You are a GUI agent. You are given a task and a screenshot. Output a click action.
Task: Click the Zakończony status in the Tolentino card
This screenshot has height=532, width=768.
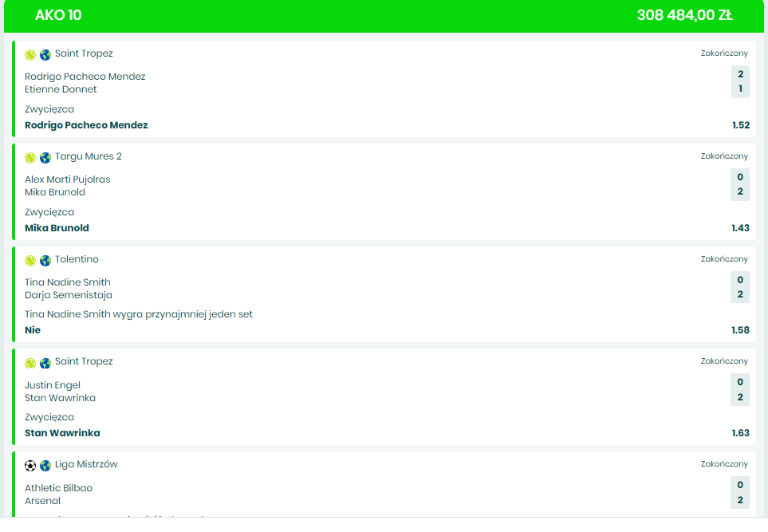pos(724,259)
